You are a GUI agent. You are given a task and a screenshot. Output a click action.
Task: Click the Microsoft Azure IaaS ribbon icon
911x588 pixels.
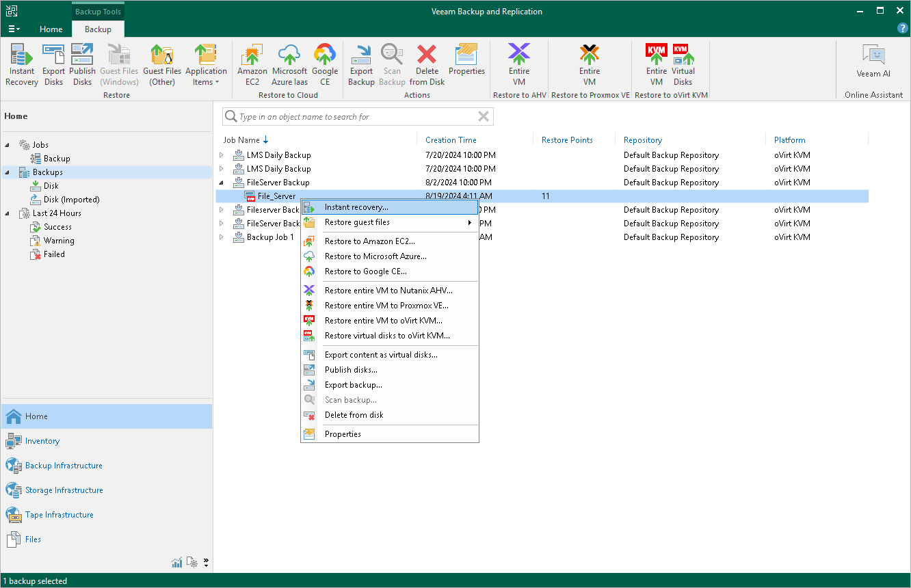pos(289,65)
